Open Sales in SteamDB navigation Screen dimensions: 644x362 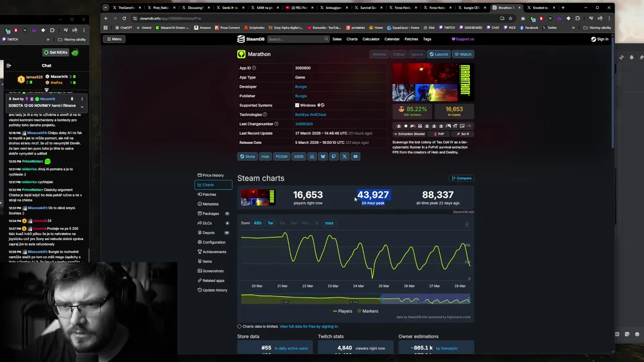click(337, 39)
